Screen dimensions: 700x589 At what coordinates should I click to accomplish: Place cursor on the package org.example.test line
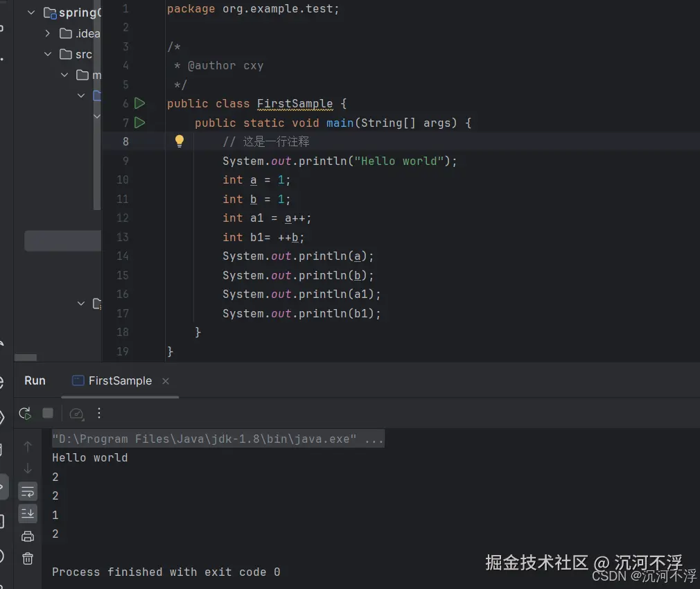253,9
